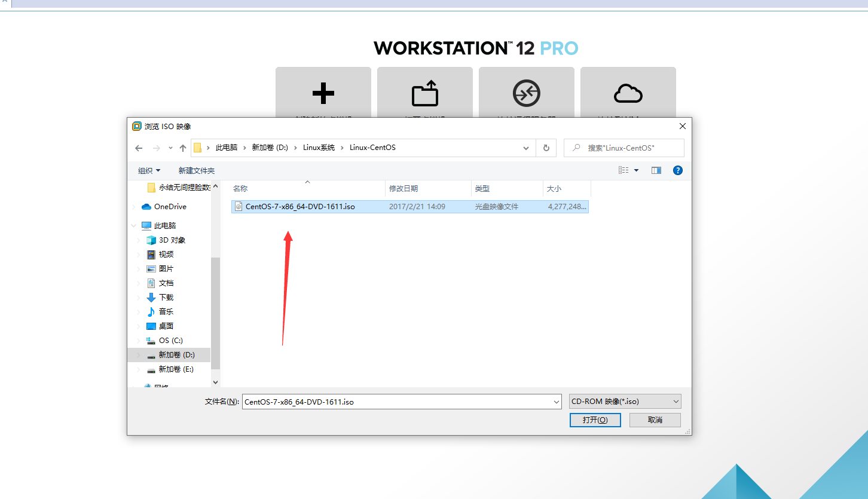Click the 光盘映像文件 type cell

pyautogui.click(x=497, y=207)
